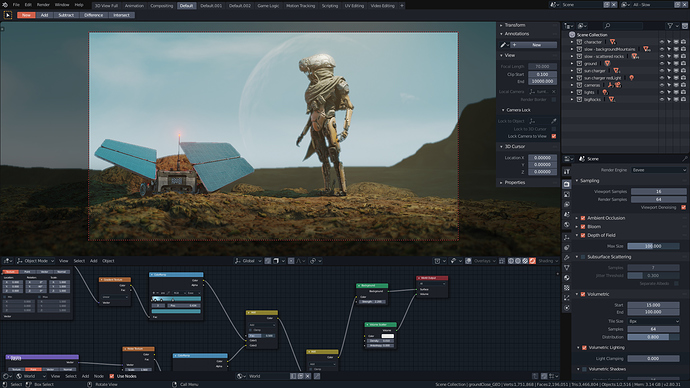
Task: Toggle Volumetric Lighting checkbox
Action: pyautogui.click(x=584, y=348)
